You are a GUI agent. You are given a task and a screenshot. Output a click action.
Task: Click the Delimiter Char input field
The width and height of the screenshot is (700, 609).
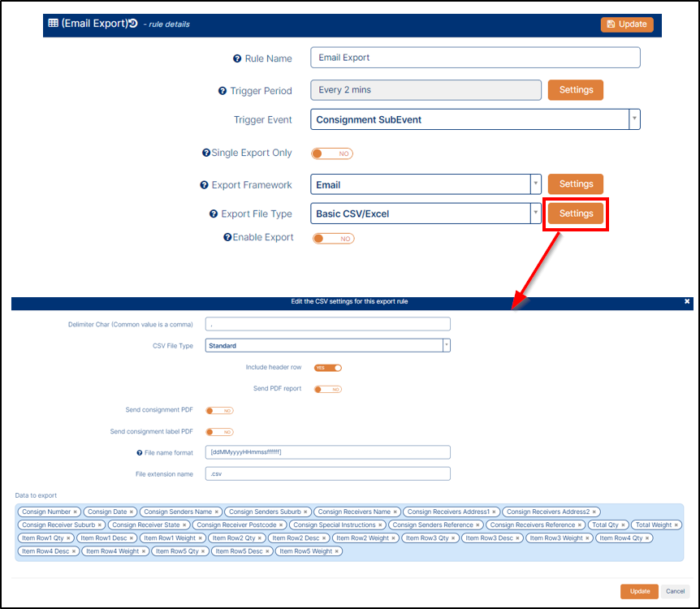point(328,324)
